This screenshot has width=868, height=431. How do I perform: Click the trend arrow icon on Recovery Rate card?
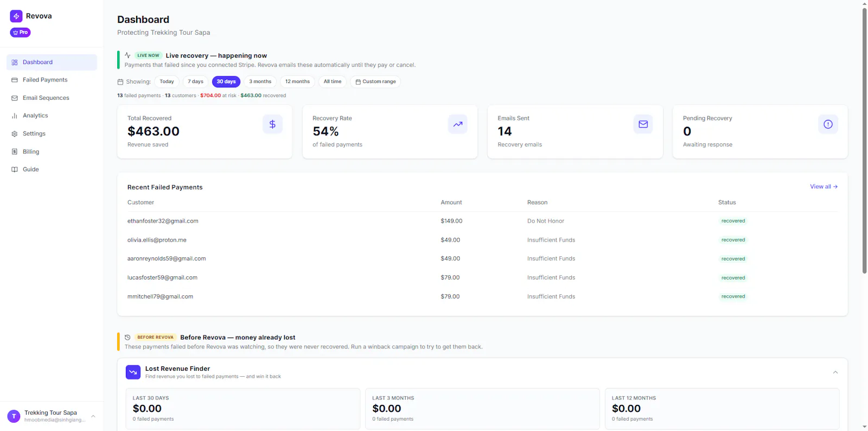[458, 124]
